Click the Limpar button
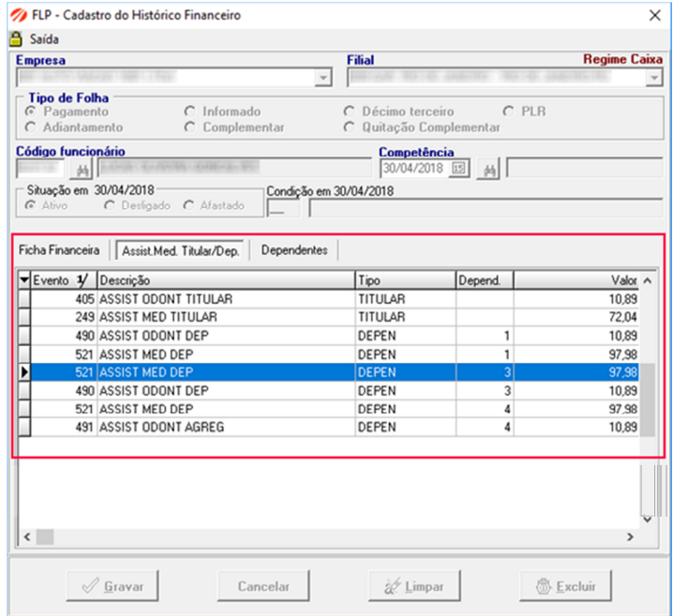This screenshot has width=673, height=616. 414,586
